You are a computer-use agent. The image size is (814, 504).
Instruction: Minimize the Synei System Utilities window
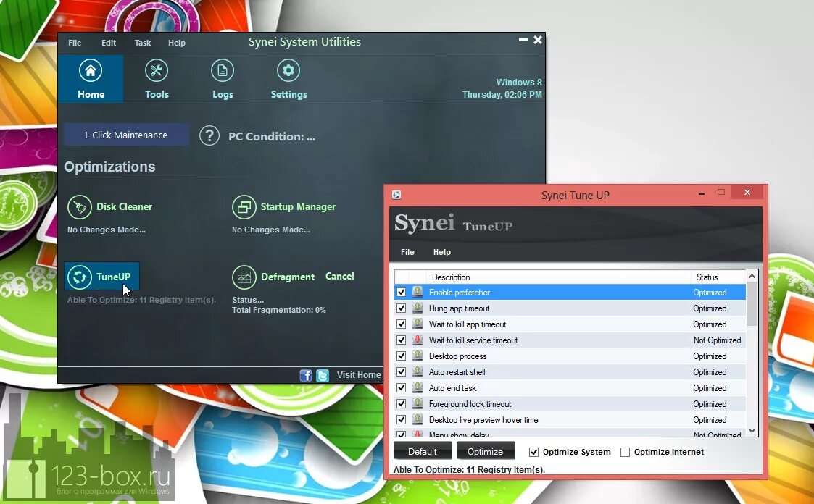pos(523,39)
